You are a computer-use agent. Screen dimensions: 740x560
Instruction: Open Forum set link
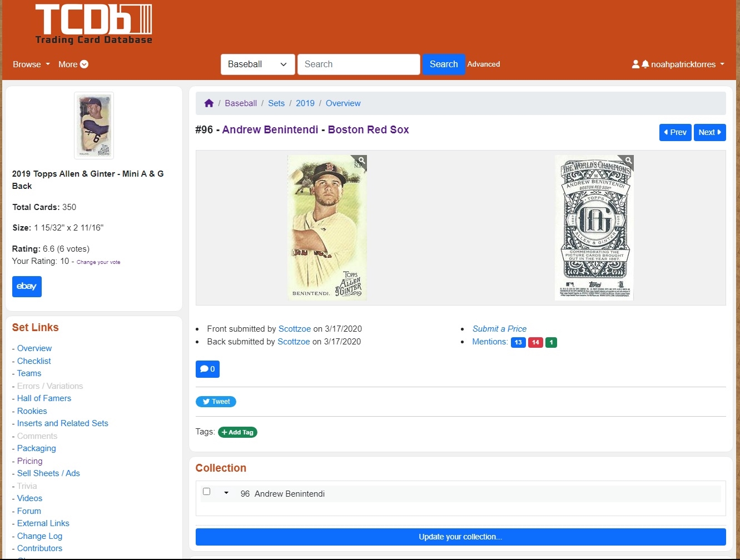[29, 511]
